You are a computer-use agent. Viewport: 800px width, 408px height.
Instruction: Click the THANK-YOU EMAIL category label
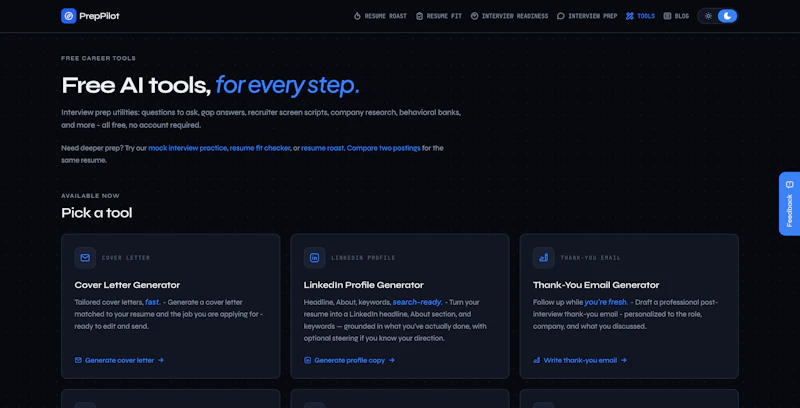(x=590, y=258)
